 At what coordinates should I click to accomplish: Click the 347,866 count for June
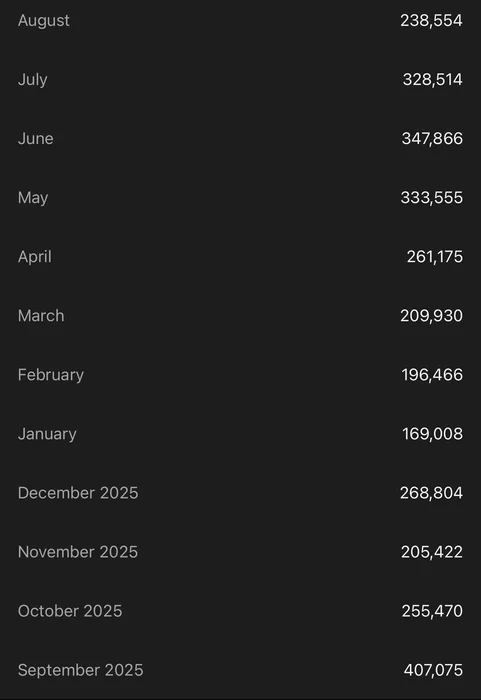click(432, 138)
